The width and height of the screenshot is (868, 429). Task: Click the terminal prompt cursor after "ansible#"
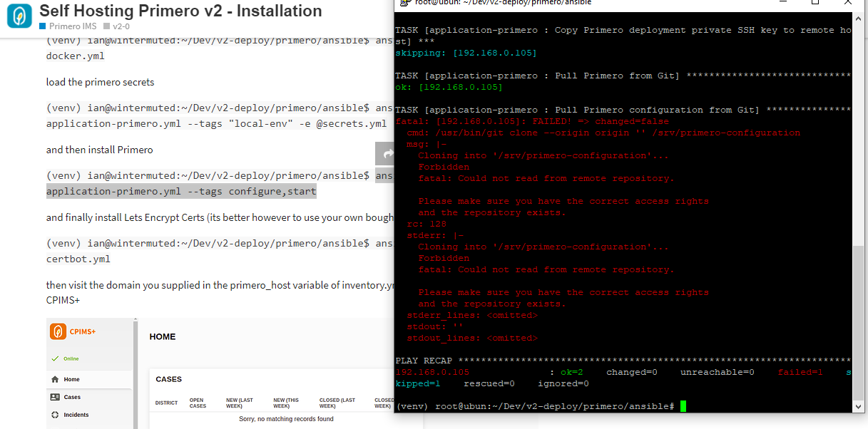click(683, 406)
